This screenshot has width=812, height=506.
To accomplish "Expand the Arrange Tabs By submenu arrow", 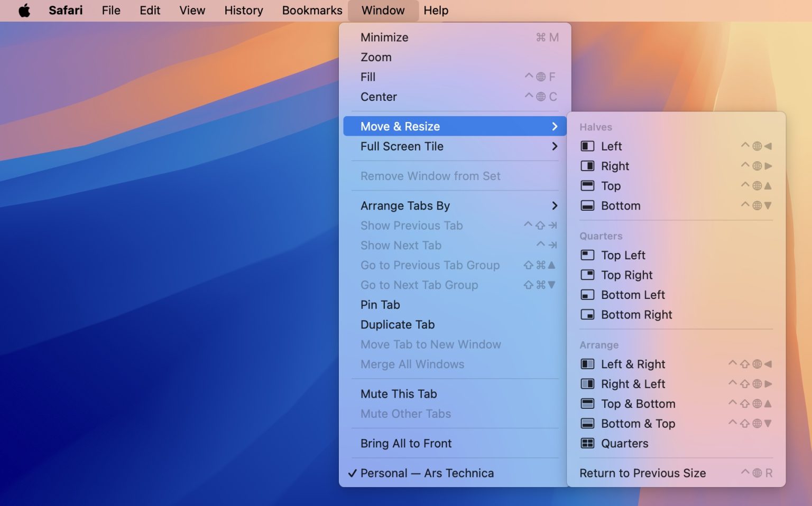I will coord(555,205).
